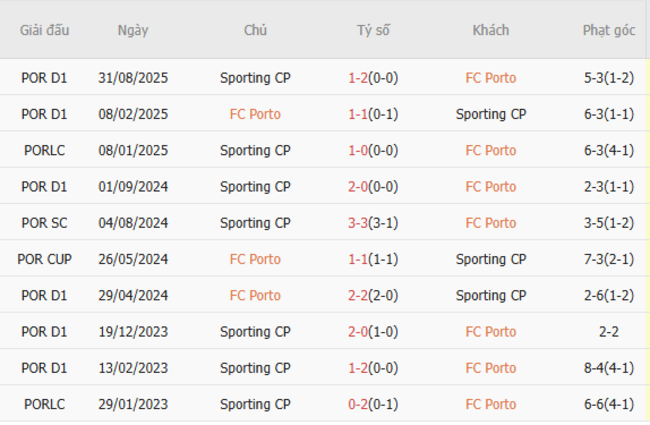Click the Tỷ số column header
Screen dimensions: 650x425
point(373,30)
